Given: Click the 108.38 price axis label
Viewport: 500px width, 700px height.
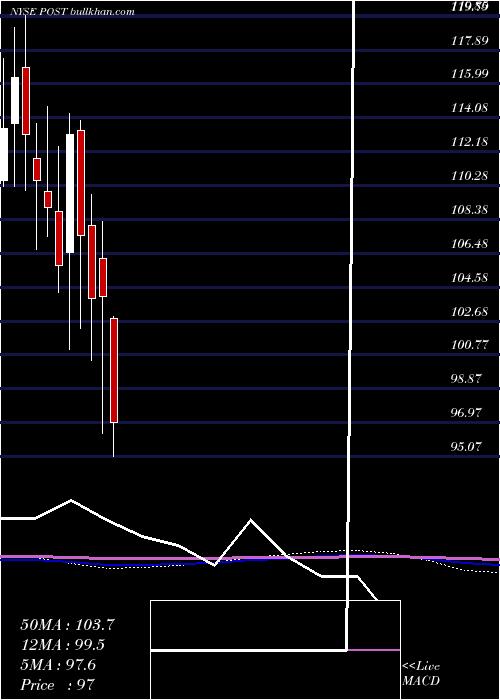Looking at the screenshot, I should coord(470,209).
